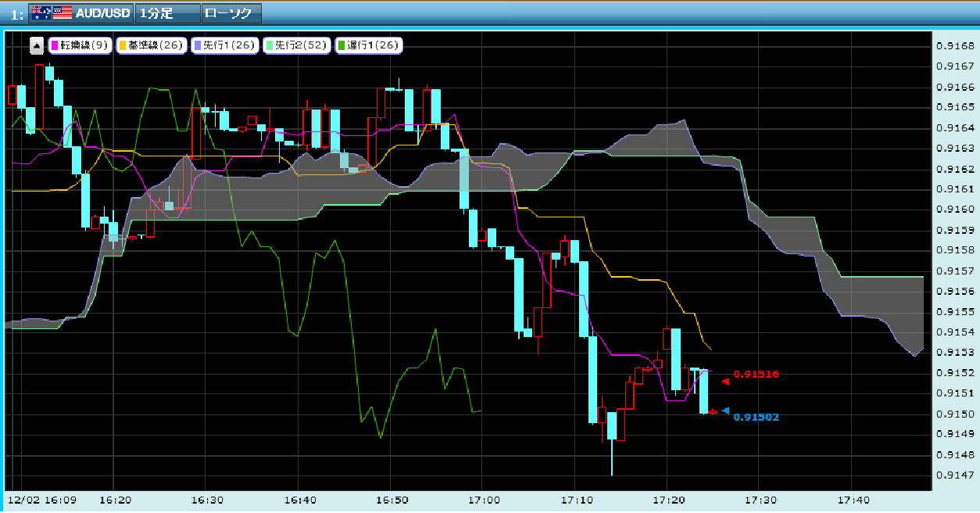Viewport: 980px width, 513px height.
Task: Click the 17:00 time axis label
Action: click(485, 499)
